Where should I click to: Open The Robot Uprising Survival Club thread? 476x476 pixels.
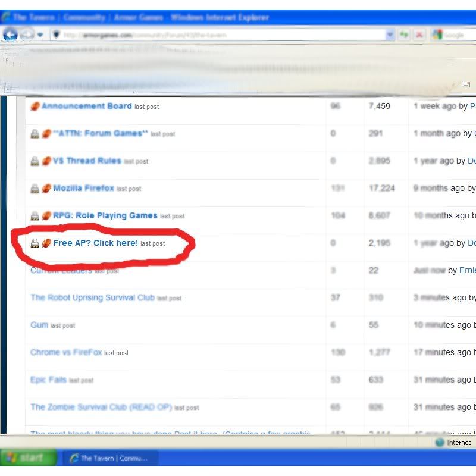coord(93,297)
